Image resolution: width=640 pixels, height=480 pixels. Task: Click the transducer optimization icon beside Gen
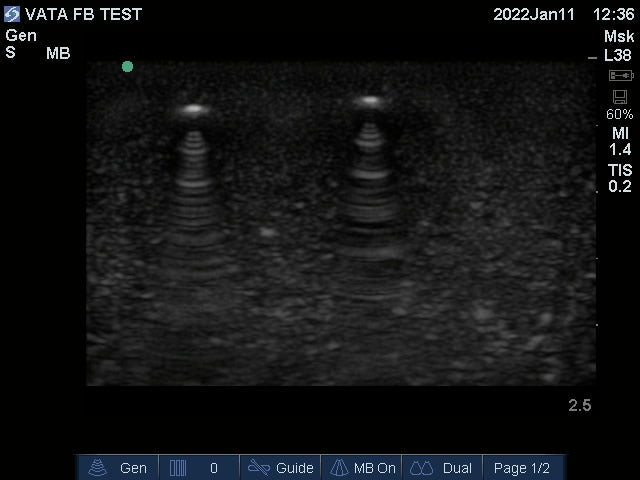(x=98, y=468)
